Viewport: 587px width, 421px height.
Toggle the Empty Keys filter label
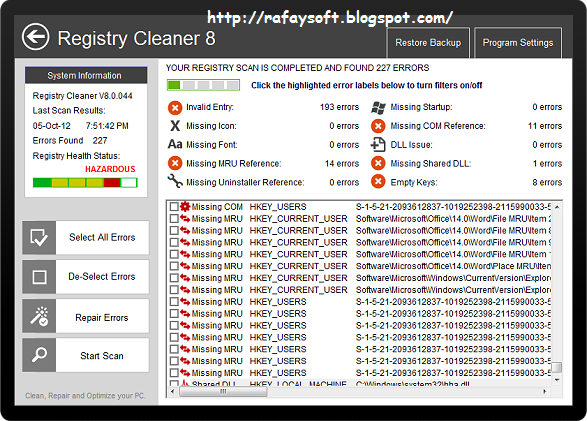414,183
